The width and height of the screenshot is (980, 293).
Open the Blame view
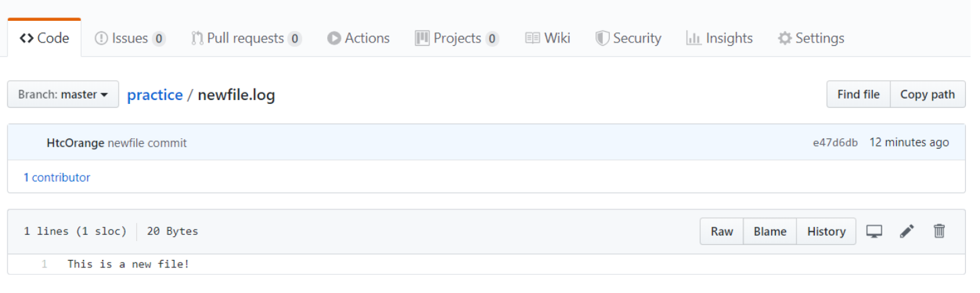pyautogui.click(x=770, y=232)
